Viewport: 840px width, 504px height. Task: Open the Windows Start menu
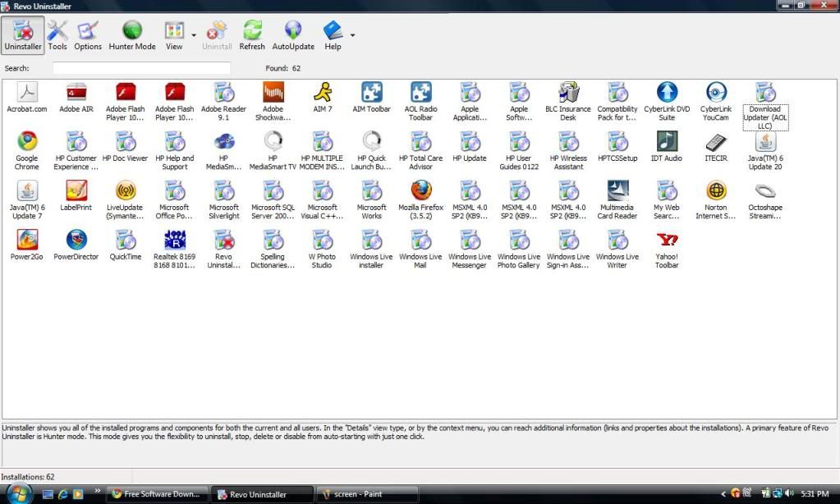(x=19, y=493)
